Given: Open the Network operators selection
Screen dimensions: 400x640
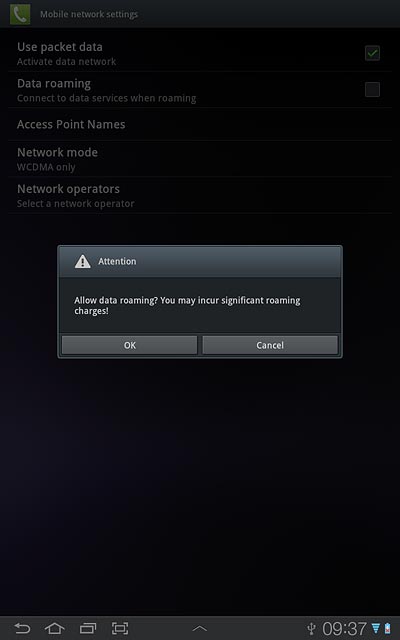Looking at the screenshot, I should tap(200, 195).
